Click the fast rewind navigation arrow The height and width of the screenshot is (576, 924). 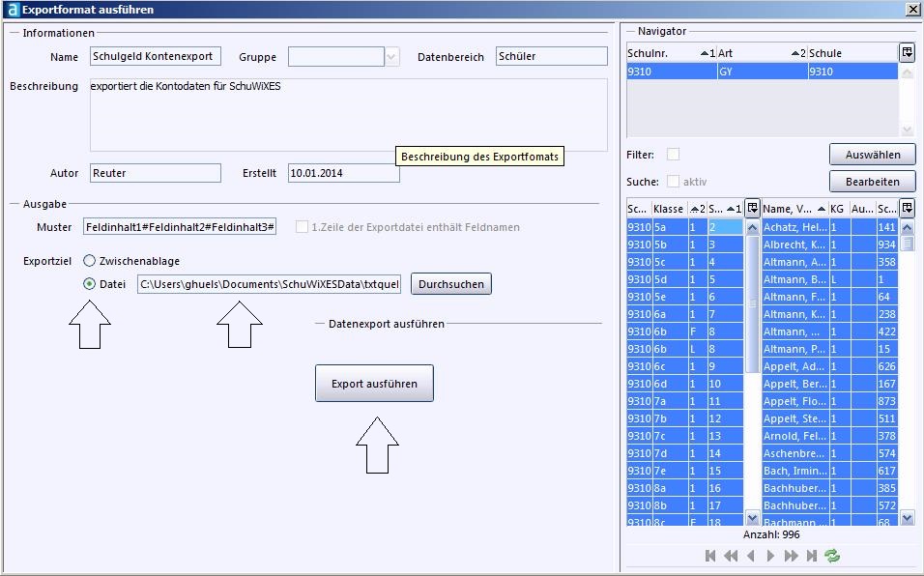click(x=731, y=556)
